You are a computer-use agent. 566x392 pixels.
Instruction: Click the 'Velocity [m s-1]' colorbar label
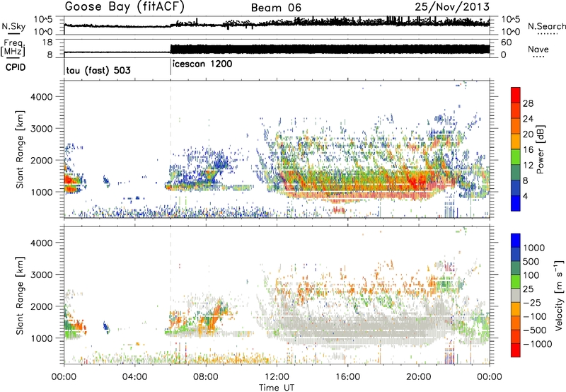[x=559, y=295]
